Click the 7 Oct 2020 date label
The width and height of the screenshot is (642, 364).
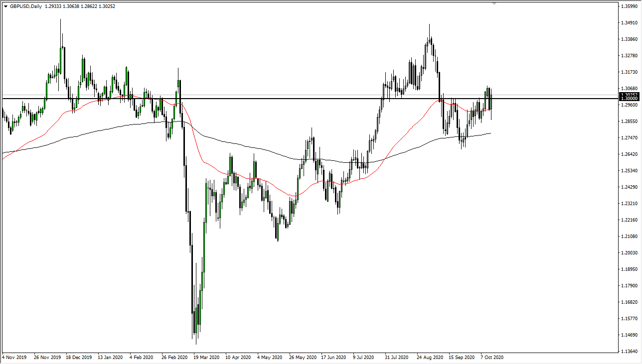pyautogui.click(x=492, y=358)
